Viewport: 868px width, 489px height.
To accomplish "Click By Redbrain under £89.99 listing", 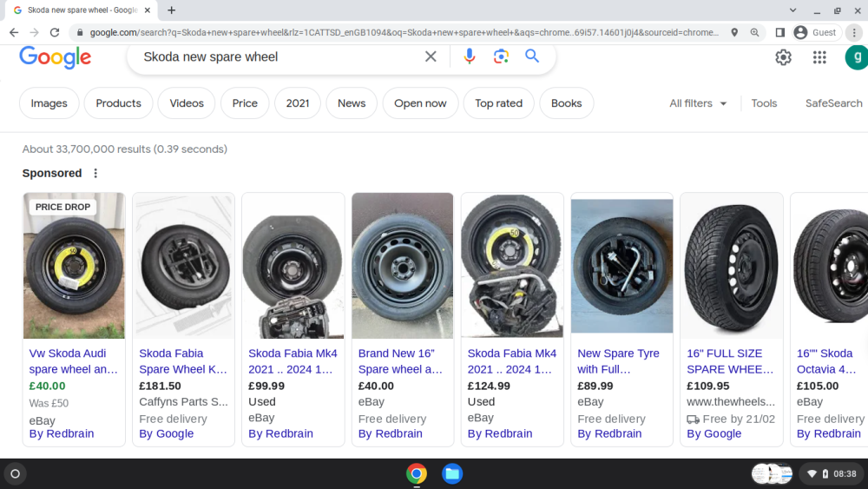I will (x=609, y=433).
